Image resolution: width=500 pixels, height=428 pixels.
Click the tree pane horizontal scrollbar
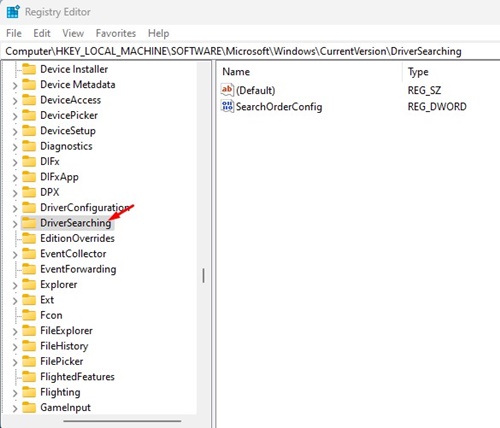122,421
